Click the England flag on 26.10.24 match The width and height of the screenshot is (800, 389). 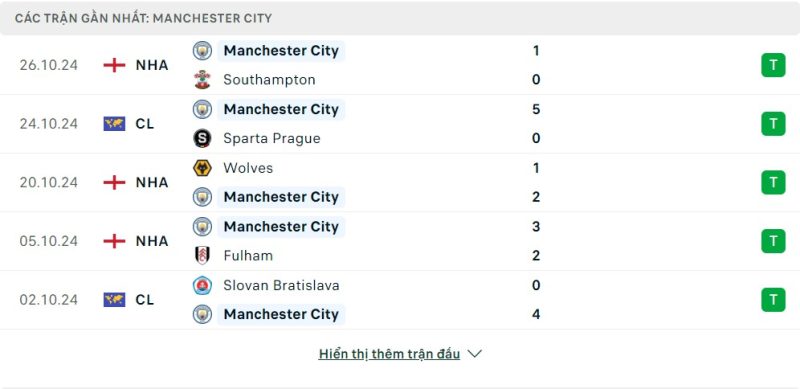click(114, 65)
